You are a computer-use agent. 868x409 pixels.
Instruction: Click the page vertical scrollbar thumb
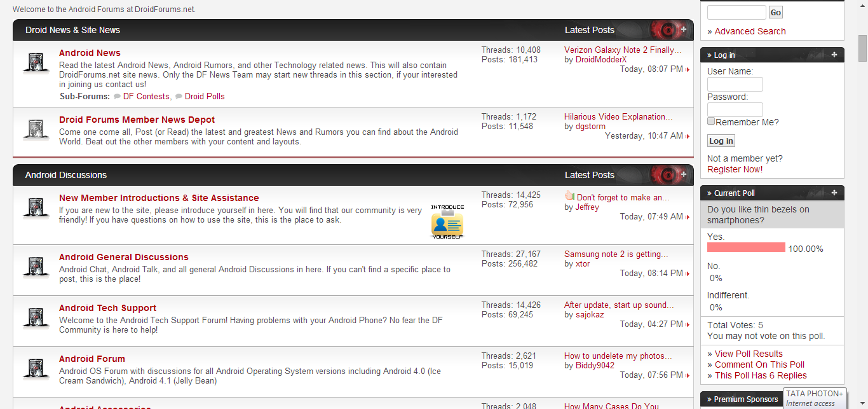(862, 49)
